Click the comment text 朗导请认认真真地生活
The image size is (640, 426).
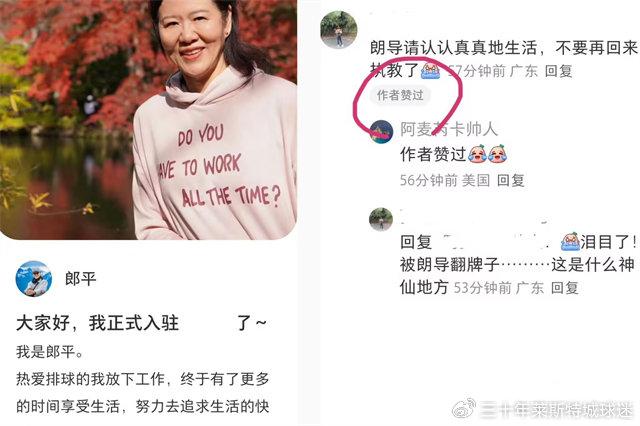click(x=453, y=48)
